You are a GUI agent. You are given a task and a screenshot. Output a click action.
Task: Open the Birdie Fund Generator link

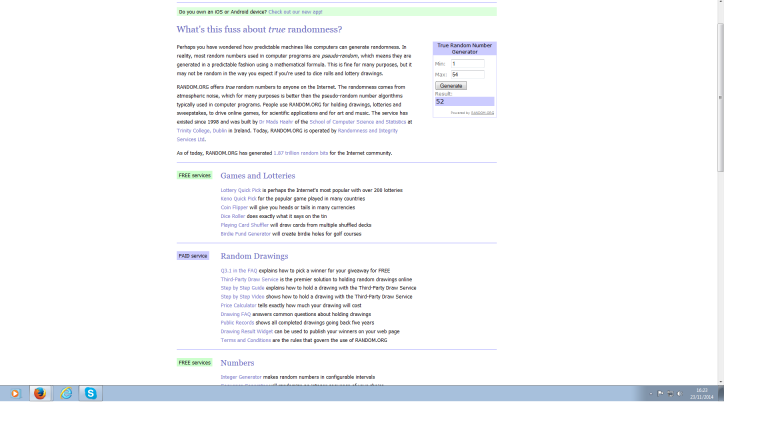pos(245,234)
